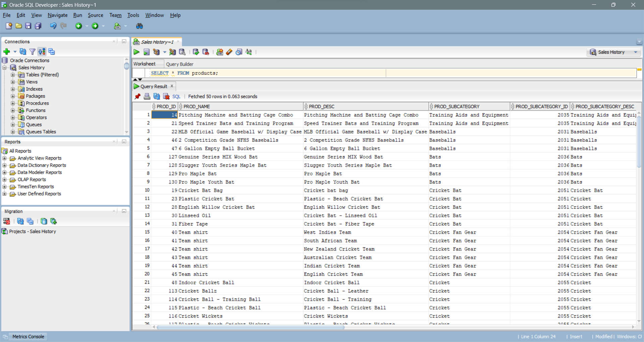Open the Explain Plan dropdown arrow
This screenshot has height=342, width=644.
(x=164, y=52)
